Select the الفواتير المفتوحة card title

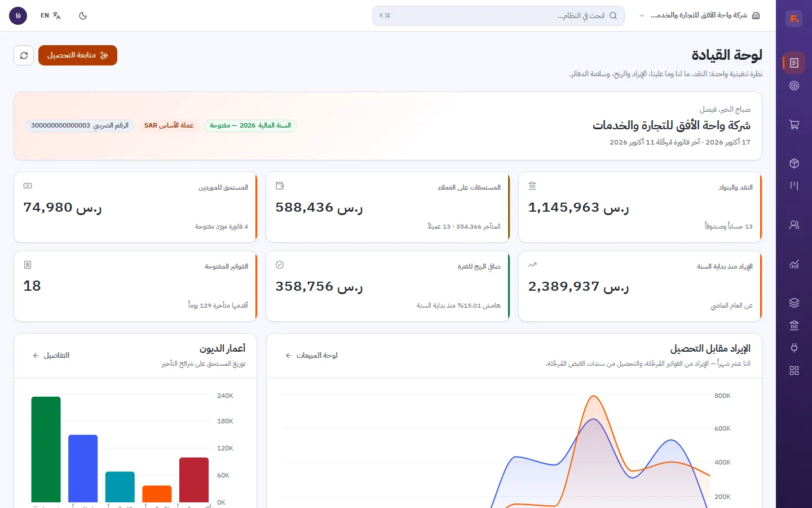click(x=226, y=266)
